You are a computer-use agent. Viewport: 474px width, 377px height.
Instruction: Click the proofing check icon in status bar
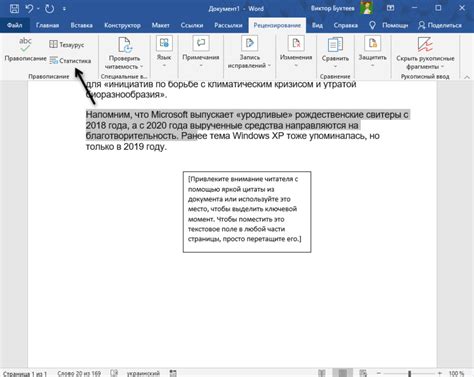pyautogui.click(x=114, y=373)
